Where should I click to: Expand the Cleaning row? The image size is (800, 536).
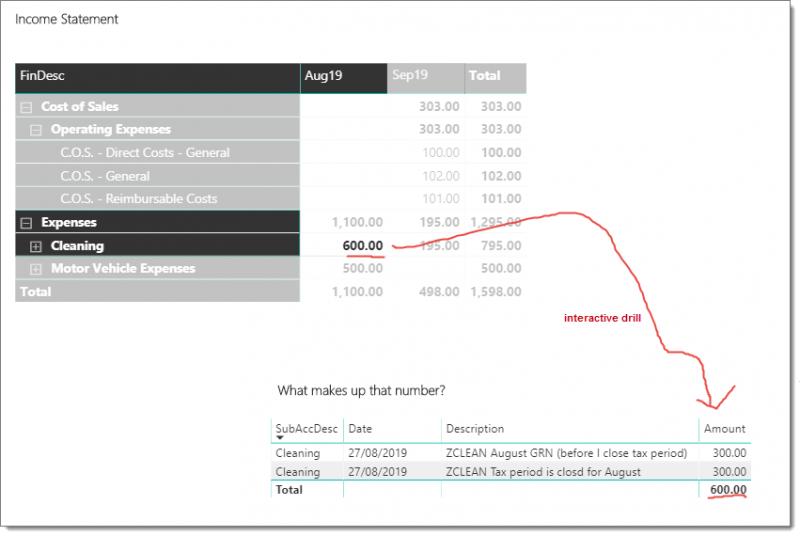point(36,246)
